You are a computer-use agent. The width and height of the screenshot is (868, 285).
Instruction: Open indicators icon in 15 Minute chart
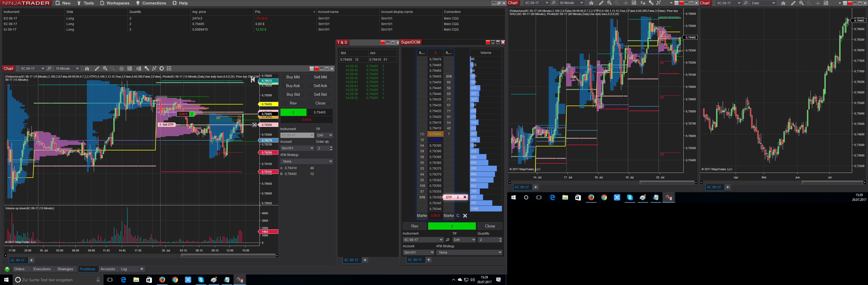(x=154, y=69)
